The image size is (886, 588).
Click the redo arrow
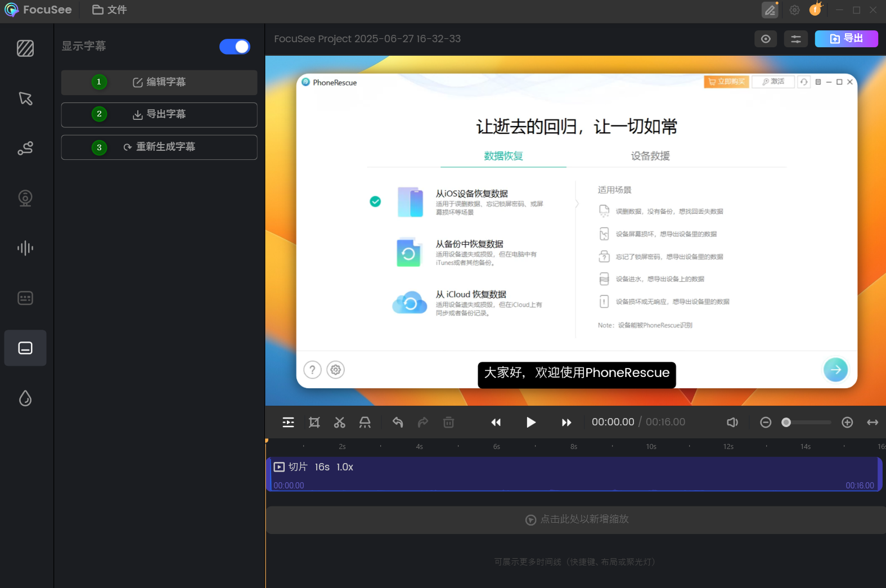(x=423, y=423)
